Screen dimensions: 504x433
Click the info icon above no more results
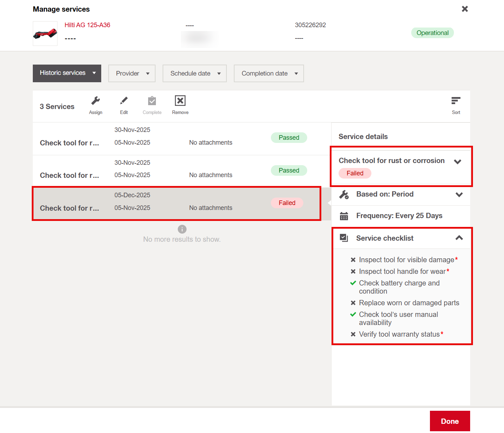(x=182, y=229)
